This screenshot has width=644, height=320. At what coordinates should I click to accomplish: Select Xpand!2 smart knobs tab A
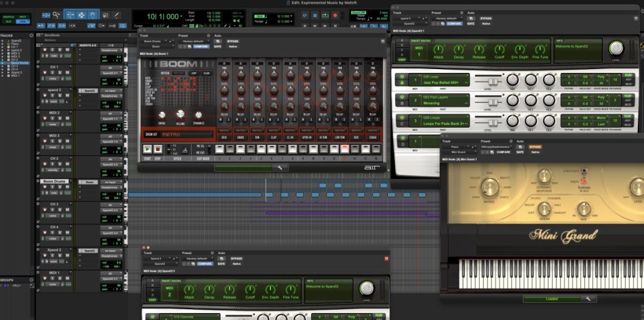402,40
